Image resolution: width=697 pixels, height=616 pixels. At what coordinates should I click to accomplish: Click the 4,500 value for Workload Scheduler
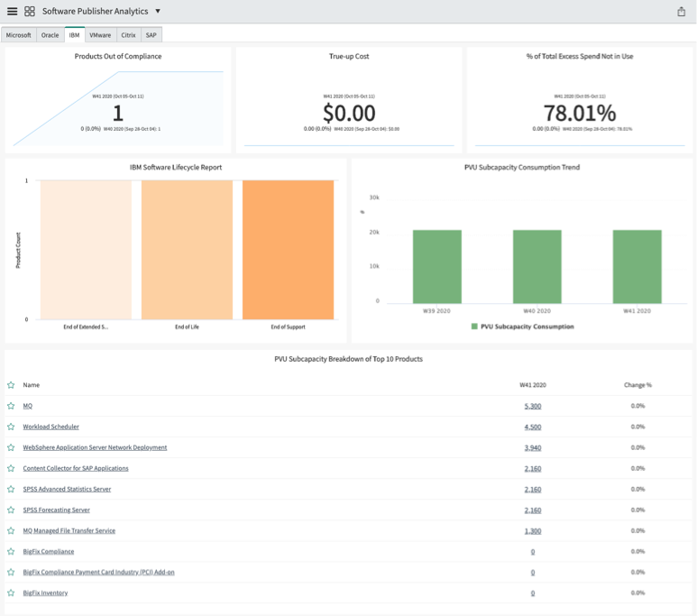click(x=533, y=427)
